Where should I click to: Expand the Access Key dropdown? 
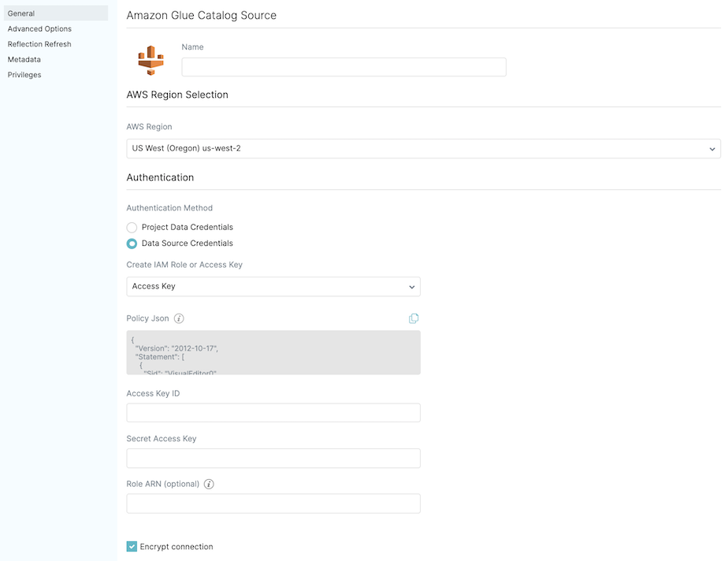(x=273, y=287)
